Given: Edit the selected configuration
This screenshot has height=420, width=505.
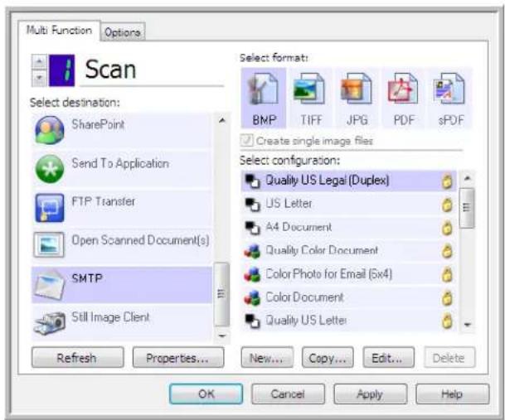Looking at the screenshot, I should 388,358.
